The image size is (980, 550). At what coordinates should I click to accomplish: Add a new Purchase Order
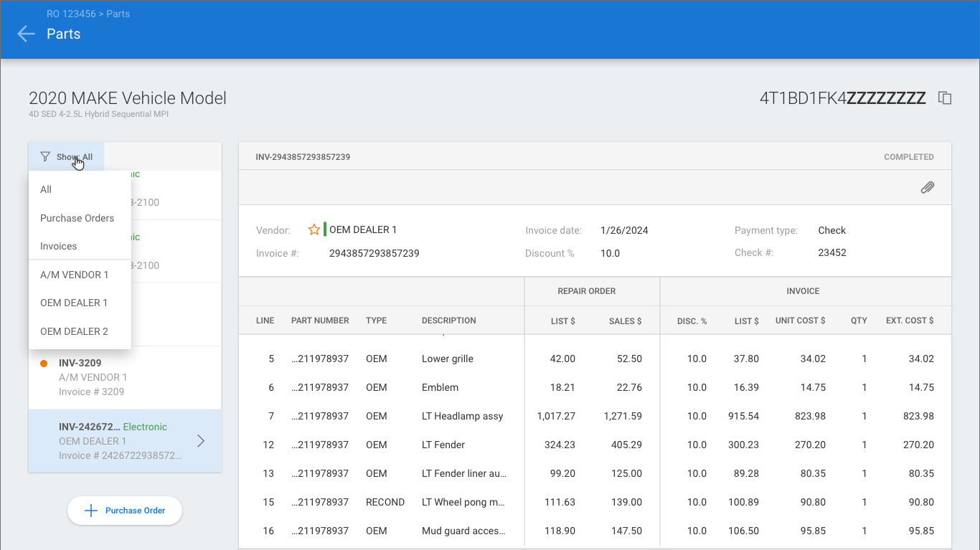pos(125,511)
